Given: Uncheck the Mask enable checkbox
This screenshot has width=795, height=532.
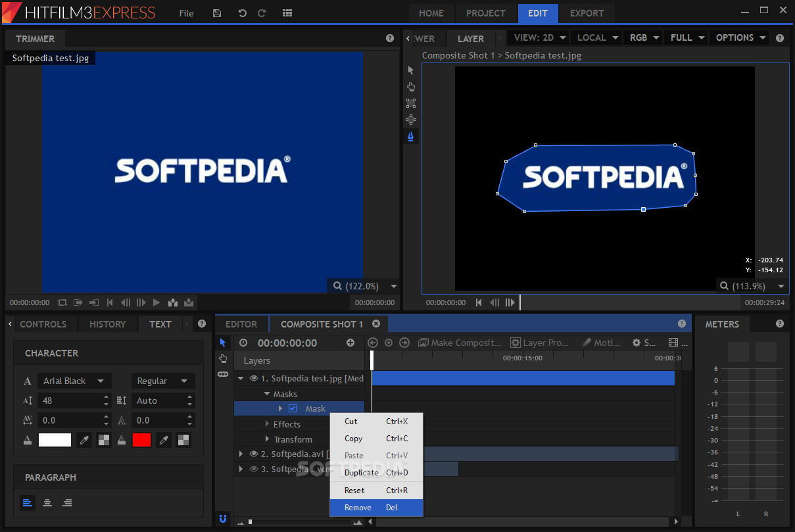Looking at the screenshot, I should 293,408.
